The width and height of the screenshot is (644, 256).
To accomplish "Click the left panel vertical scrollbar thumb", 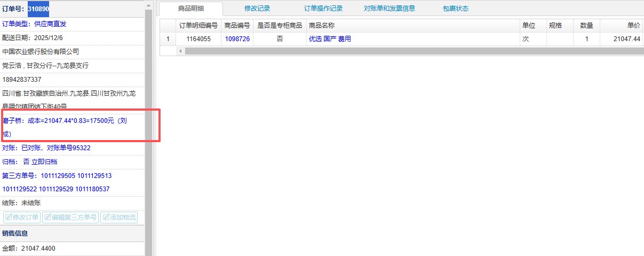I will coord(149,128).
